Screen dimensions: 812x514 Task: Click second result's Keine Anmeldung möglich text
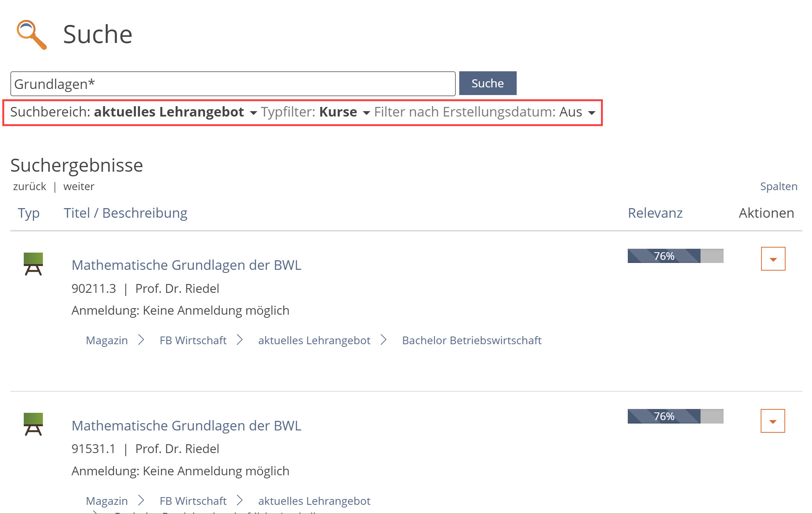point(216,471)
